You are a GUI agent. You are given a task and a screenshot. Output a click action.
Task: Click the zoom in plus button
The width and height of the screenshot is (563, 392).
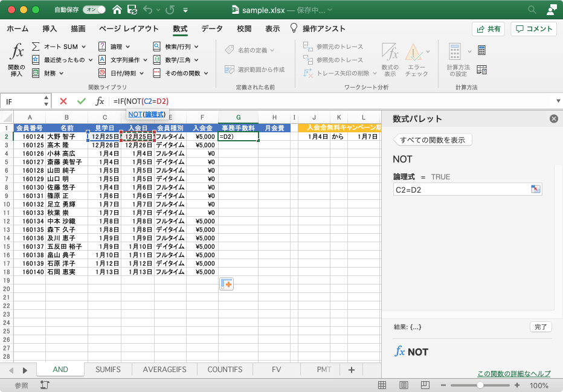point(517,385)
